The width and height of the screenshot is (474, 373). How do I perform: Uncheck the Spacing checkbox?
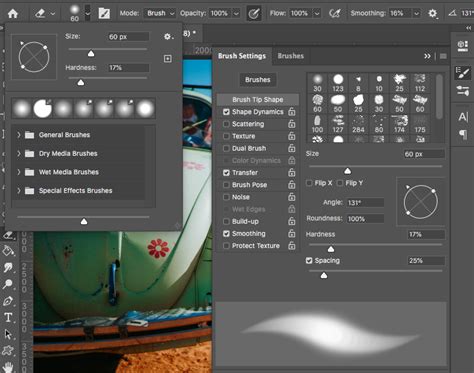309,261
